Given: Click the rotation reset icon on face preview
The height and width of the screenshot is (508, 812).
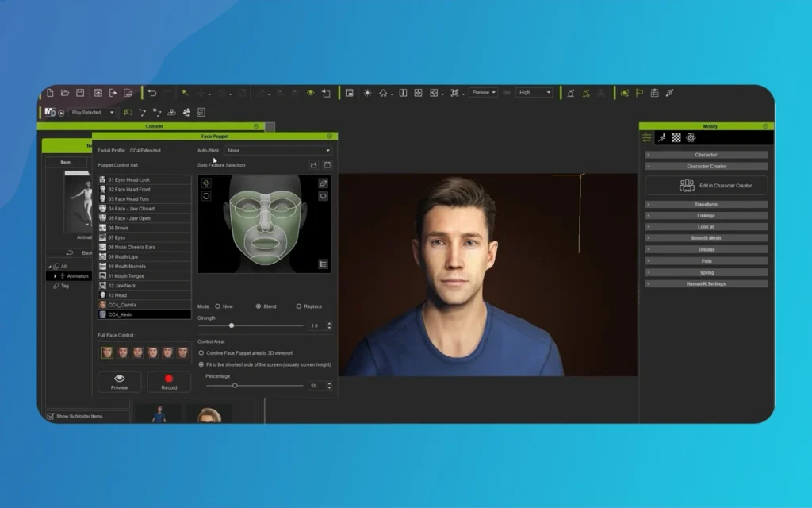Looking at the screenshot, I should 206,196.
